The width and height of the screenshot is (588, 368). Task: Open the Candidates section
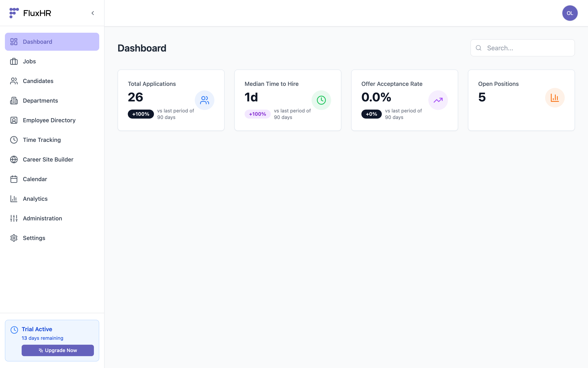click(52, 81)
